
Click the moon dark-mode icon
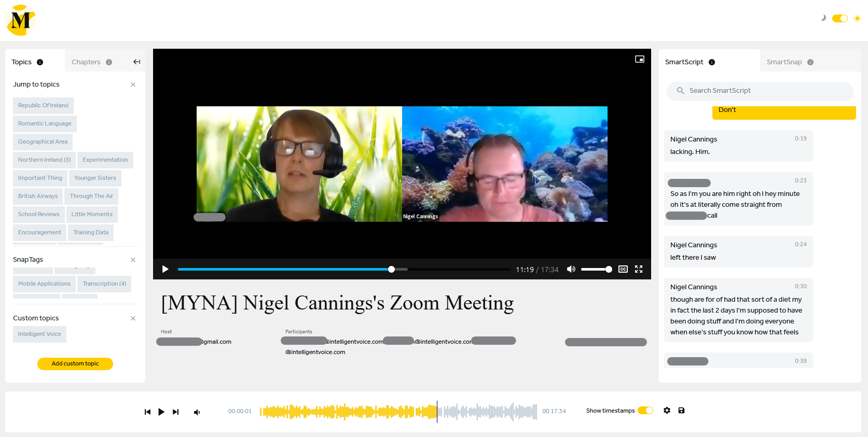(823, 18)
